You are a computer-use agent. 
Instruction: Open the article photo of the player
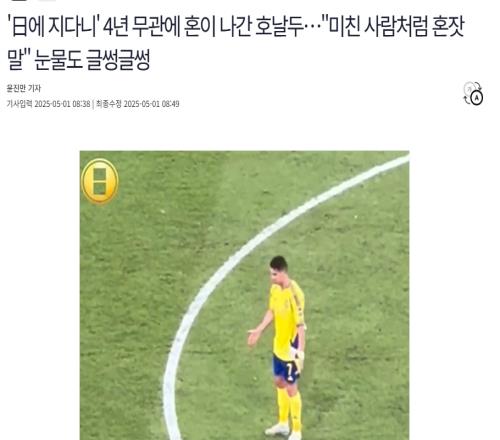[244, 295]
